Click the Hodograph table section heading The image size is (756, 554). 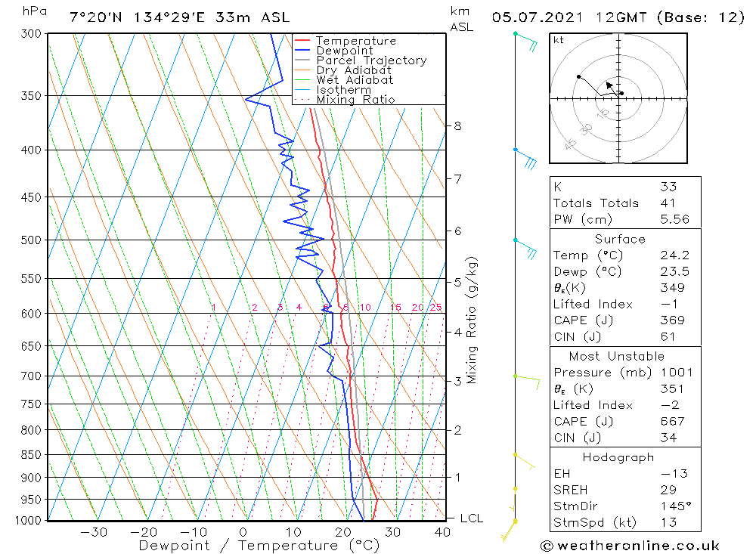tap(618, 457)
